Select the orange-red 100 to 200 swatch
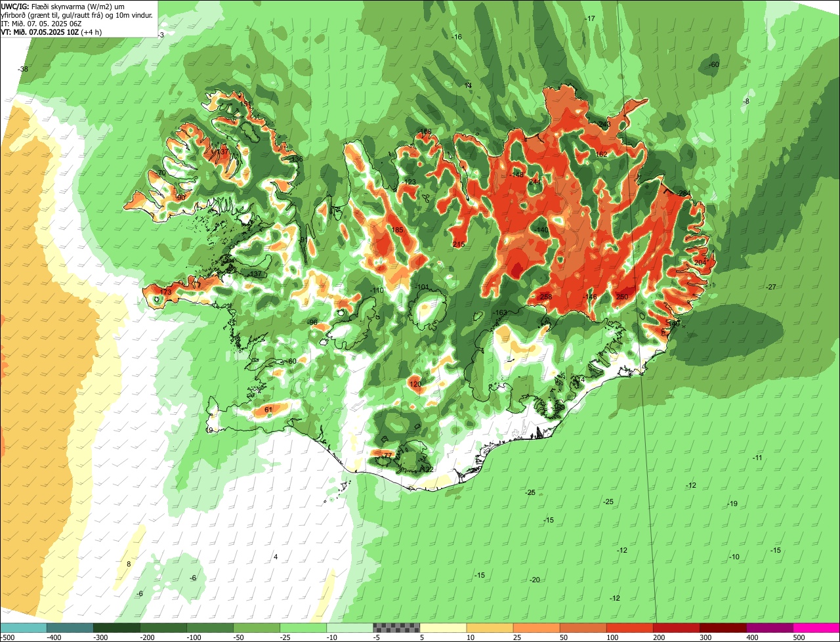 pos(630,628)
